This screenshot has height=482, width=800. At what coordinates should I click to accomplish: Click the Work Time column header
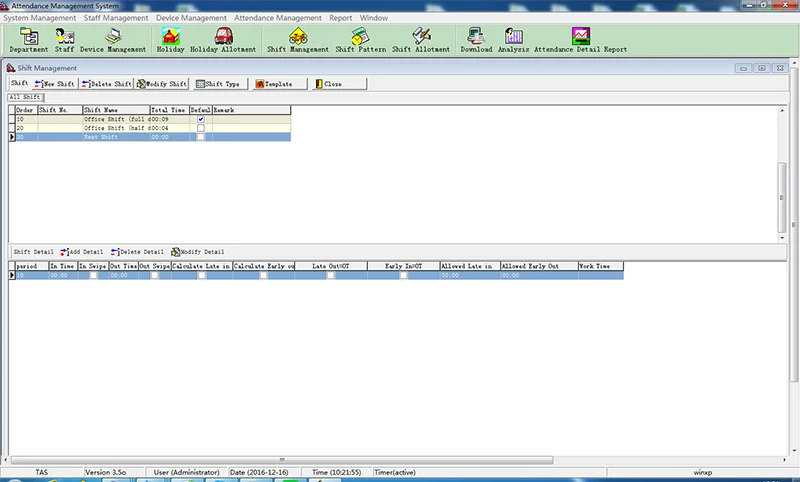[x=601, y=266]
